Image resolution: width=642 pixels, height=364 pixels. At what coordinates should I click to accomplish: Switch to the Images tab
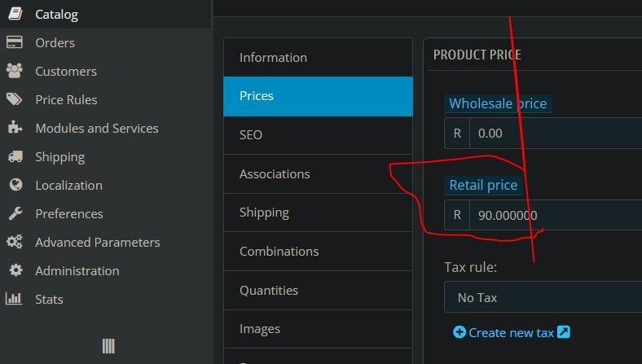pos(318,329)
